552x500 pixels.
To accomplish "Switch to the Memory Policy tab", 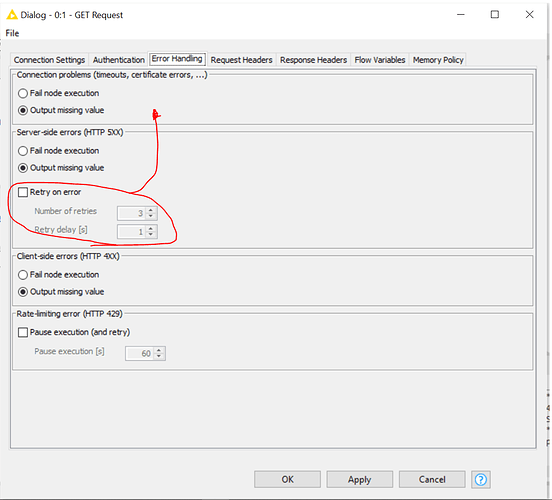I will click(438, 60).
